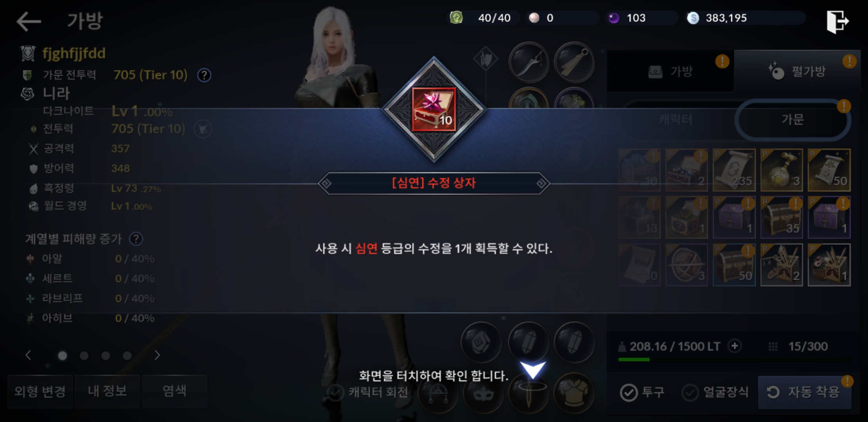Click the 자동 착용 button

pos(805,392)
